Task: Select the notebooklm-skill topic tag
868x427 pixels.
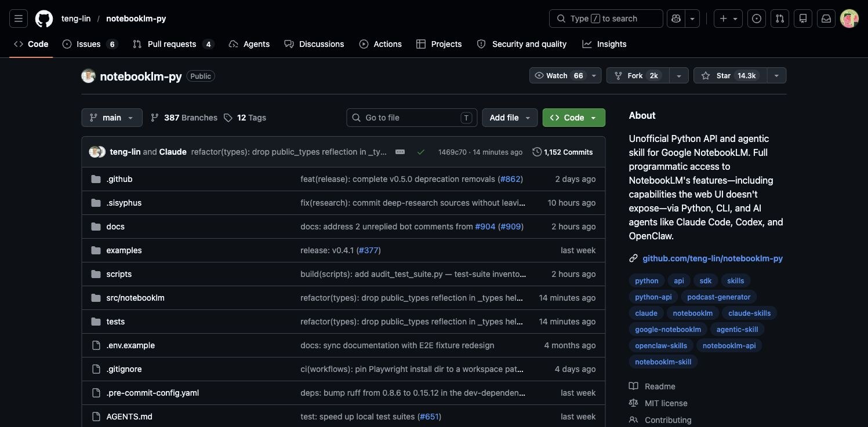Action: tap(663, 362)
